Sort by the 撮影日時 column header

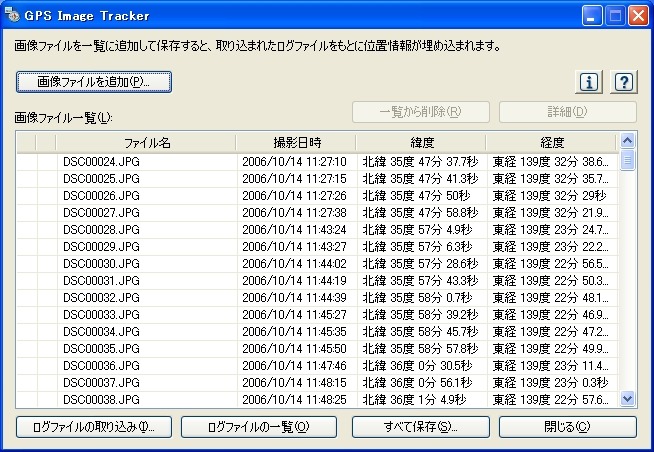click(297, 143)
